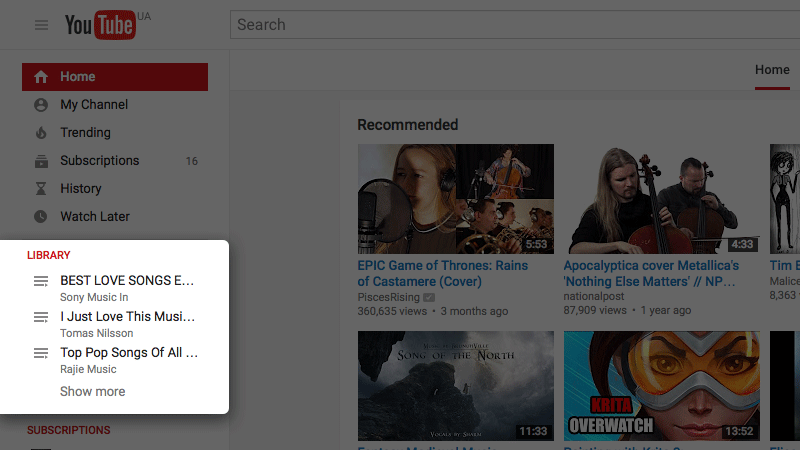Click playlist icon beside BEST LOVE SONGS
Viewport: 800px width, 450px height.
point(41,281)
